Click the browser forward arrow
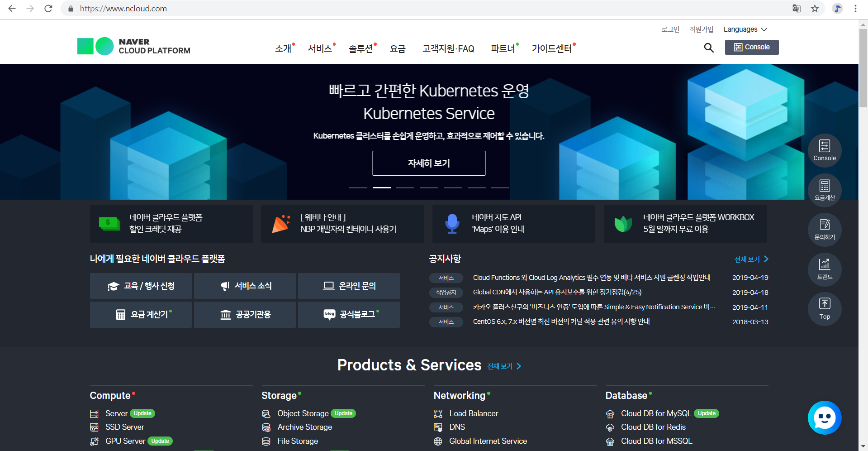This screenshot has width=868, height=451. pyautogui.click(x=30, y=9)
